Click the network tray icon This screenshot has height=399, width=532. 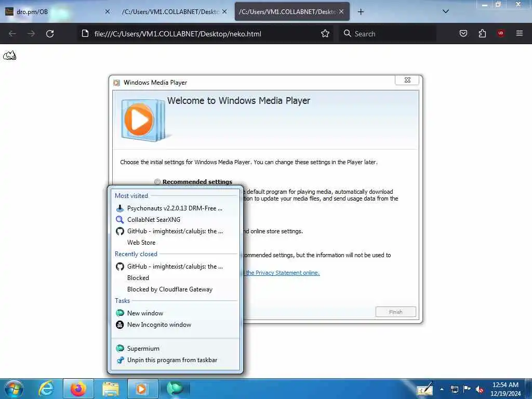coord(454,389)
